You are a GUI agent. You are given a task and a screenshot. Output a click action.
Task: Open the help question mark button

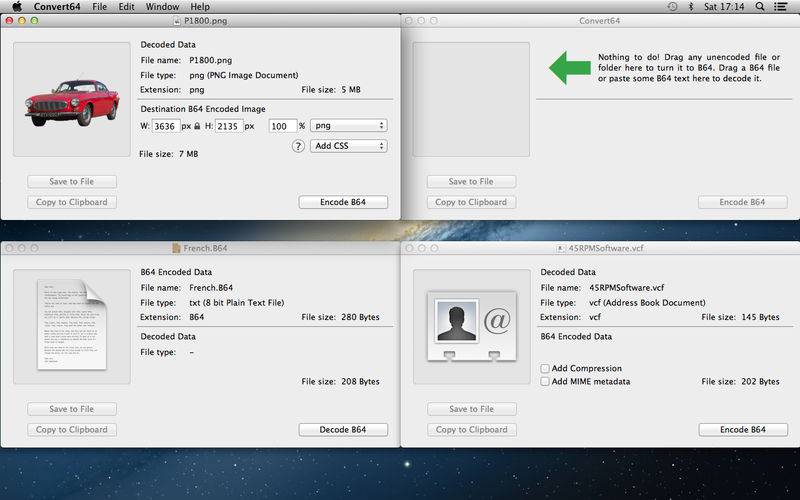(298, 146)
